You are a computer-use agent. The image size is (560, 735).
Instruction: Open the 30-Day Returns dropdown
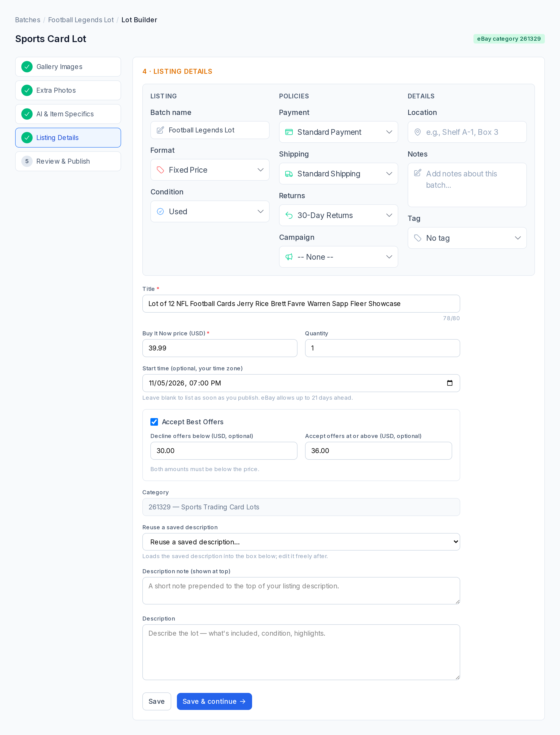click(339, 215)
